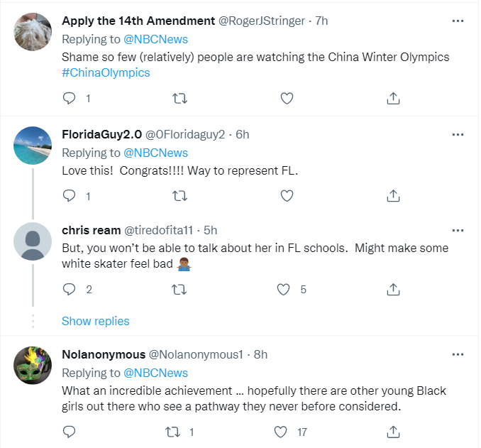The height and width of the screenshot is (448, 481).
Task: Like chris ream's tweet with 5 likes
Action: click(284, 289)
